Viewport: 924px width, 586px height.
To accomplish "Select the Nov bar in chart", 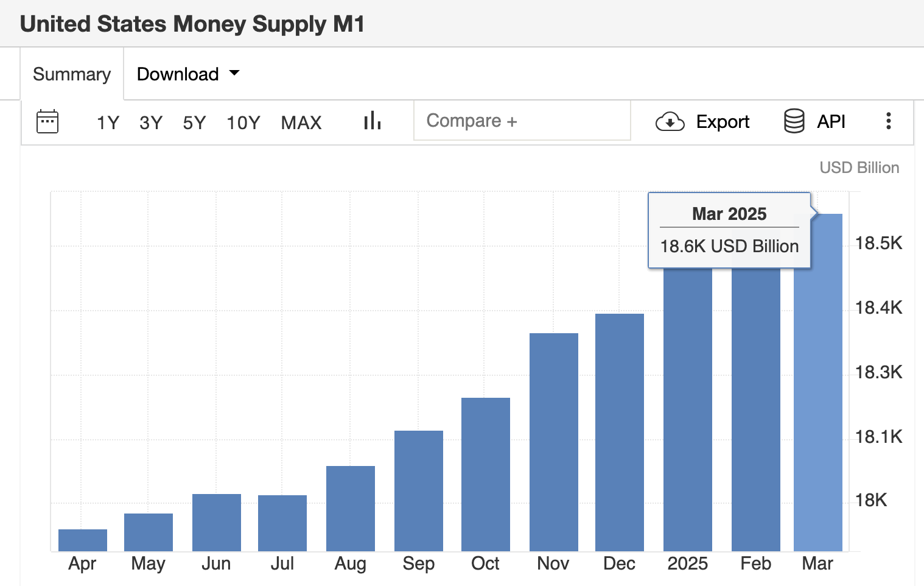I will [x=554, y=442].
